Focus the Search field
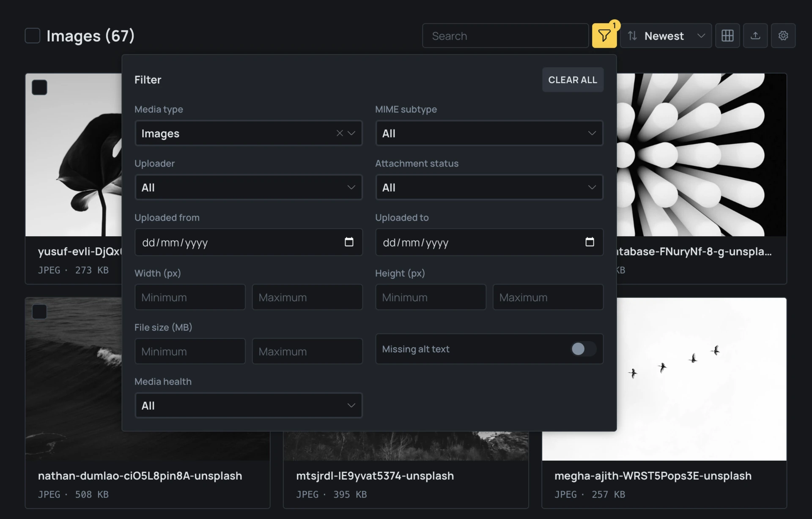The height and width of the screenshot is (519, 812). pyautogui.click(x=505, y=36)
